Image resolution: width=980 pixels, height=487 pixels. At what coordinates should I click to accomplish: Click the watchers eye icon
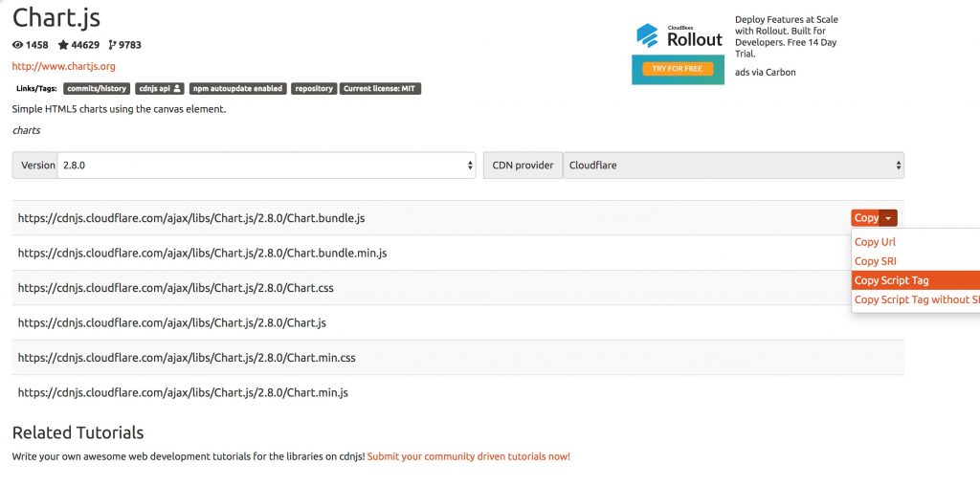click(18, 45)
